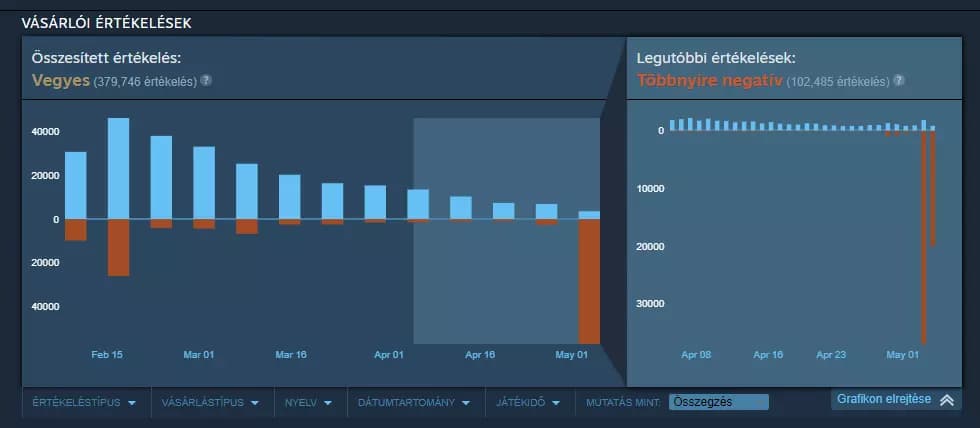Viewport: 980px width, 428px height.
Task: Click the double chevron icon next to Grafikon elrejtése
Action: 947,400
